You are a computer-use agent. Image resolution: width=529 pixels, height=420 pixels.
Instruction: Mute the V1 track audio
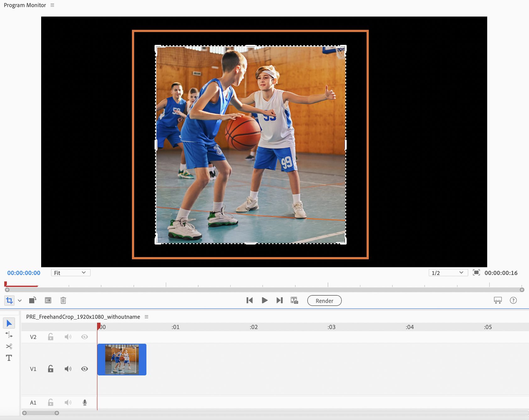[x=68, y=369]
